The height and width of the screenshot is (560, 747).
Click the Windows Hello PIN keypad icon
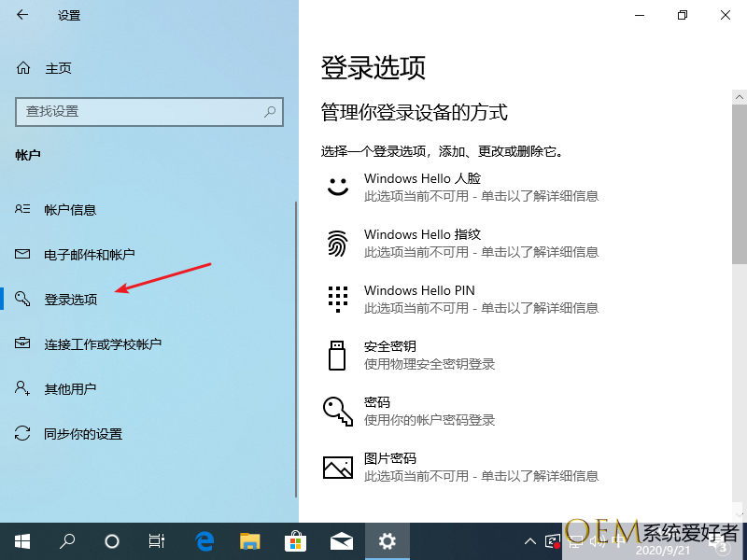coord(337,299)
